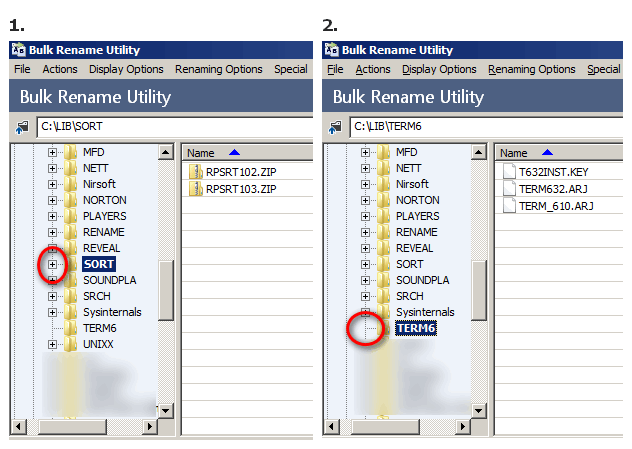
Task: Click the MFD folder icon in window 1
Action: pos(71,152)
